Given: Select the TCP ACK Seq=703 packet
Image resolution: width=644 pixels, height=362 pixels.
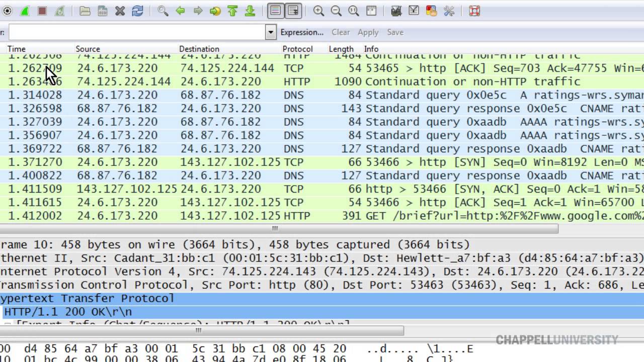Looking at the screenshot, I should (x=322, y=68).
